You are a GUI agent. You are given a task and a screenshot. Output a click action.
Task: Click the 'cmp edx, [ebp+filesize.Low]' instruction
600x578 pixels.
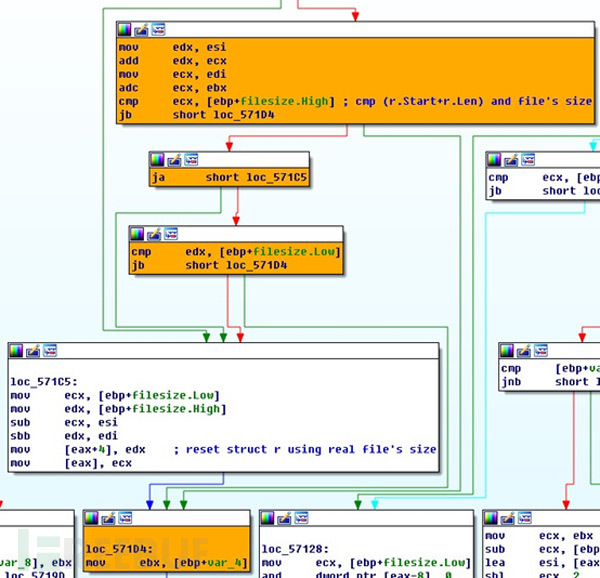[x=236, y=252]
